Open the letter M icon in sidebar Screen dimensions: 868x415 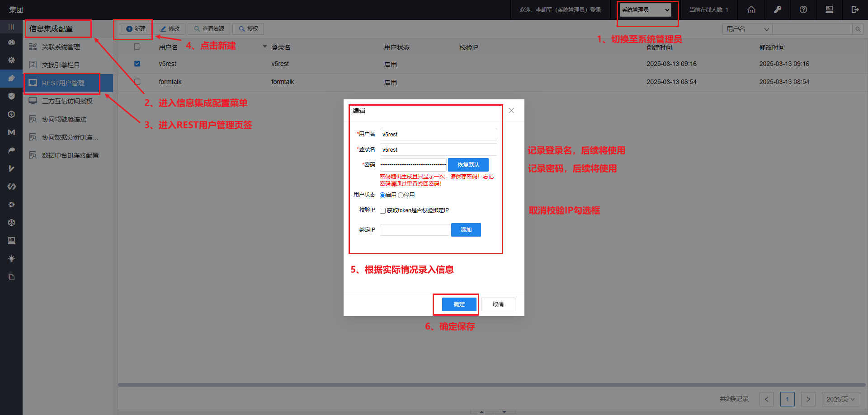coord(11,132)
